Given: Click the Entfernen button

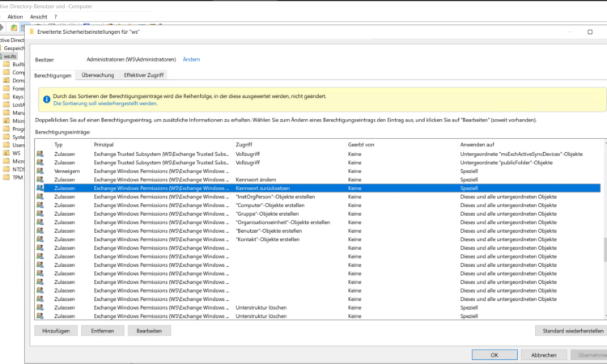Looking at the screenshot, I should point(103,331).
